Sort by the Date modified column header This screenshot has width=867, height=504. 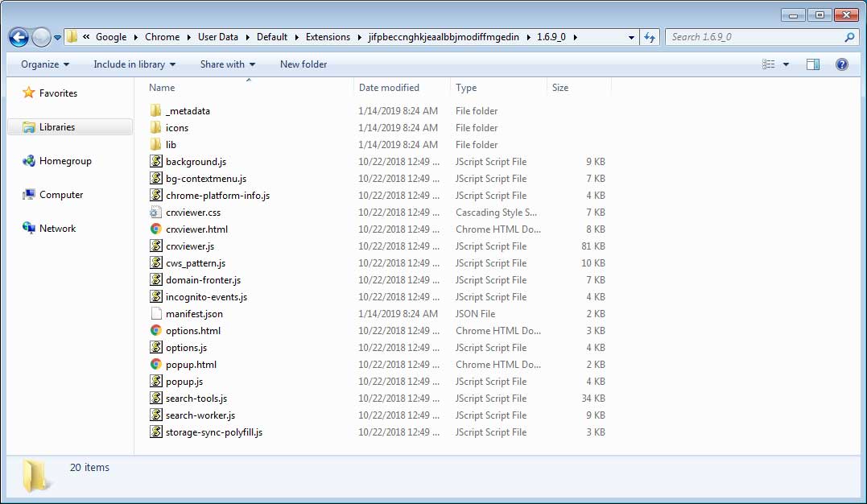[389, 88]
